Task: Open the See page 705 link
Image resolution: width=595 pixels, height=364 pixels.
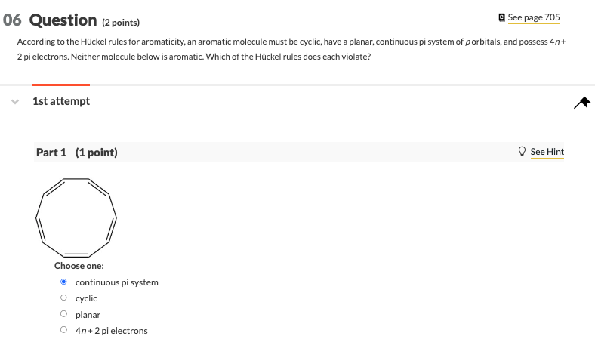Action: 534,17
